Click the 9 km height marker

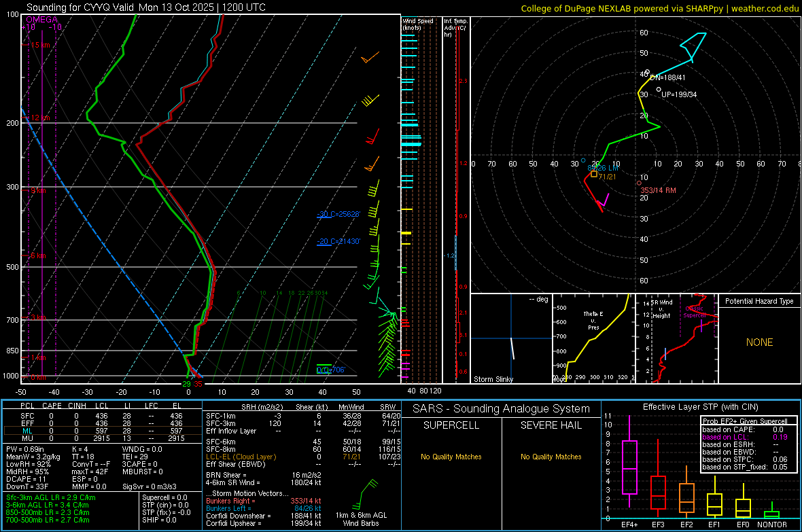[38, 190]
